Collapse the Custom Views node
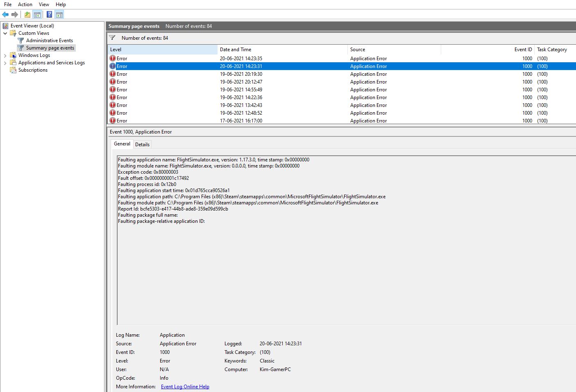 5,33
